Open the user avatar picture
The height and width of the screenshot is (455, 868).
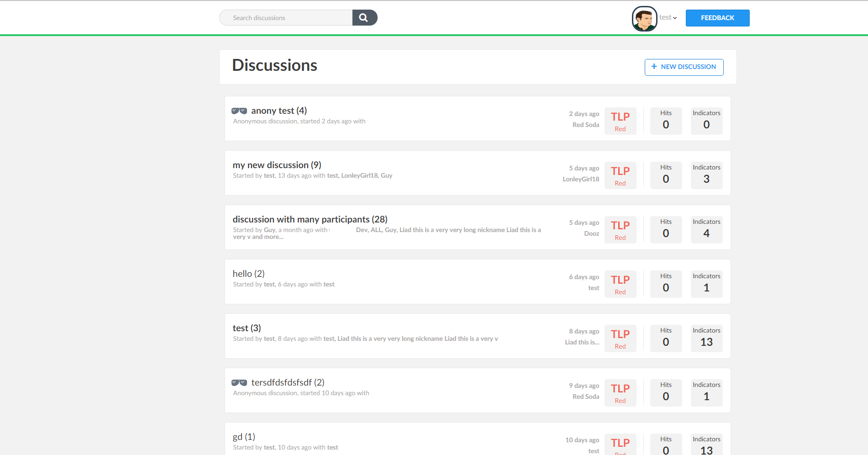(644, 19)
